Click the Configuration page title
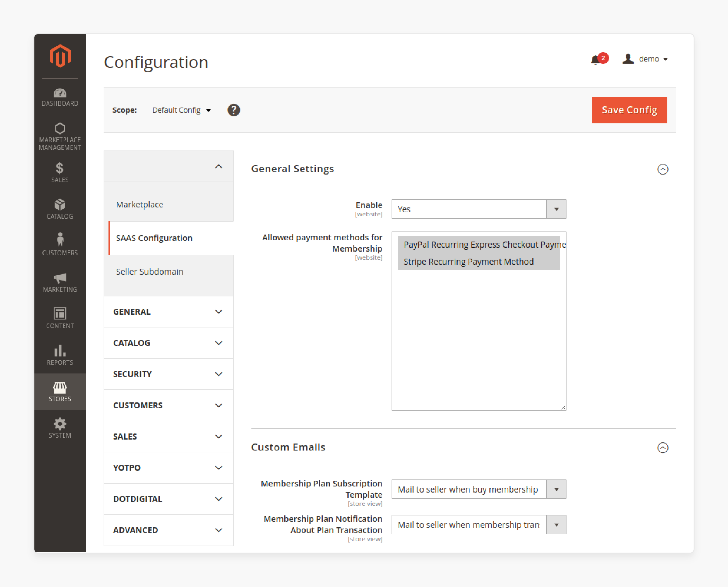728x587 pixels. pyautogui.click(x=156, y=62)
